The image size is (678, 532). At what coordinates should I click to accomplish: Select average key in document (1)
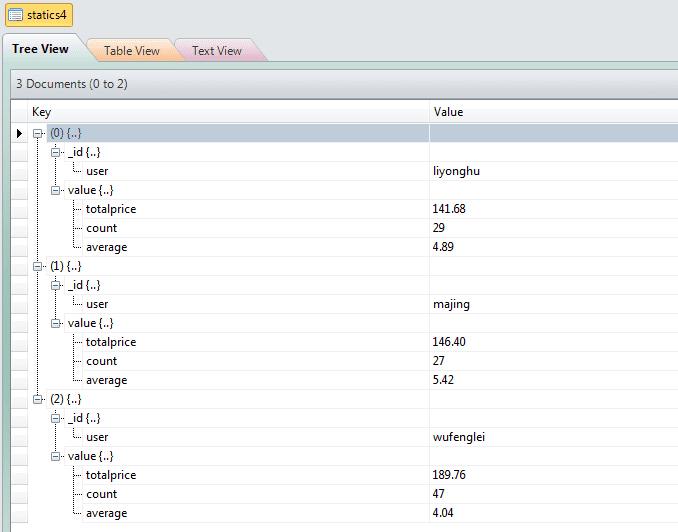click(x=106, y=380)
